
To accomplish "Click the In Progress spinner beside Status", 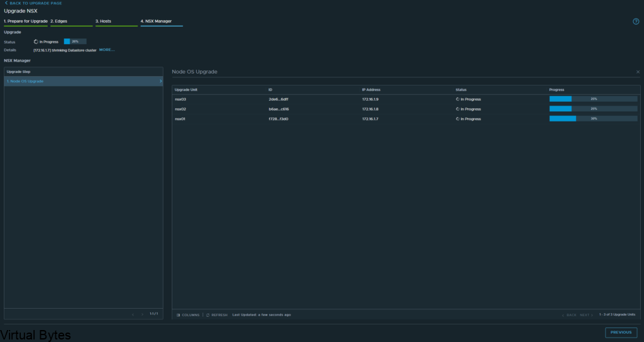I will coord(36,41).
